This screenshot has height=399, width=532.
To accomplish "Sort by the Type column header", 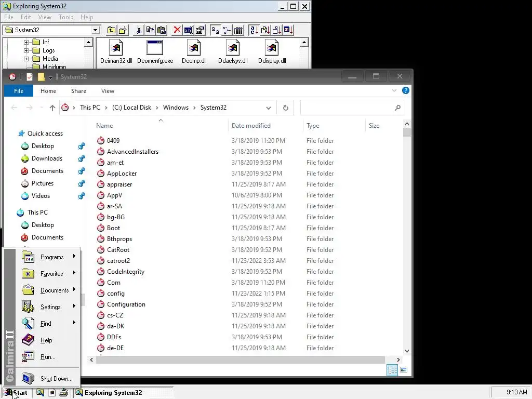I will click(x=334, y=126).
